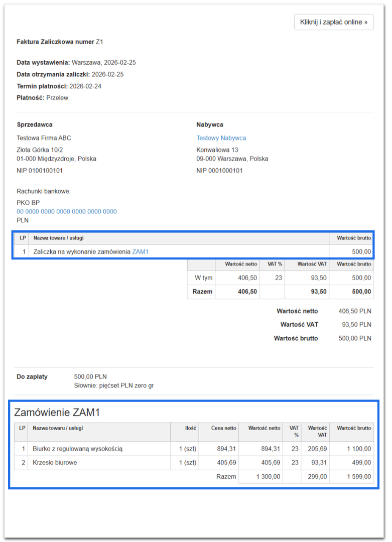Image resolution: width=392 pixels, height=542 pixels.
Task: Click the Faktura Zaliczkowa numer Z1 heading
Action: 60,42
